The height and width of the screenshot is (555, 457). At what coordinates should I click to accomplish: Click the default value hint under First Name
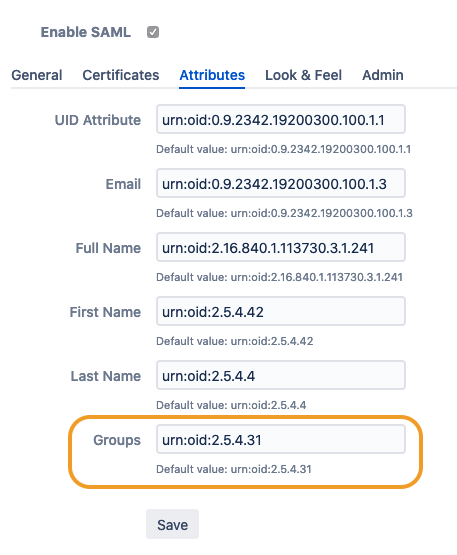(235, 341)
